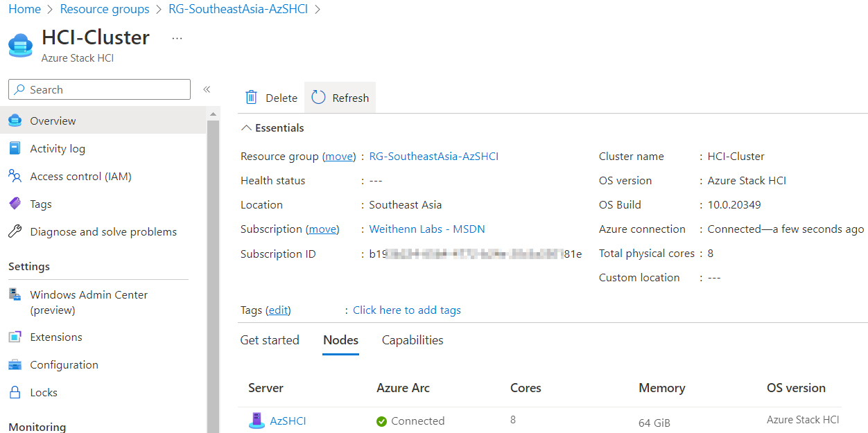868x433 pixels.
Task: Click the Delete button in toolbar
Action: 271,98
